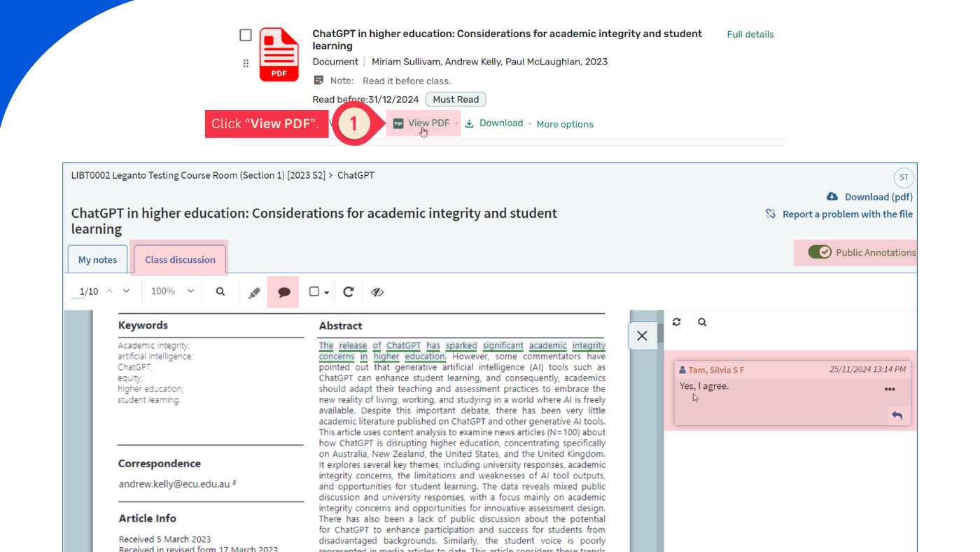The height and width of the screenshot is (552, 980).
Task: Click inside the page number input field
Action: tap(80, 291)
